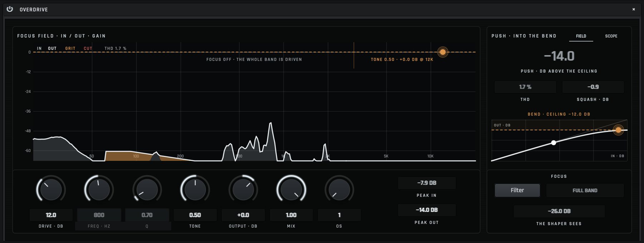The height and width of the screenshot is (243, 644).
Task: Click the white point on bend curve
Action: (553, 143)
